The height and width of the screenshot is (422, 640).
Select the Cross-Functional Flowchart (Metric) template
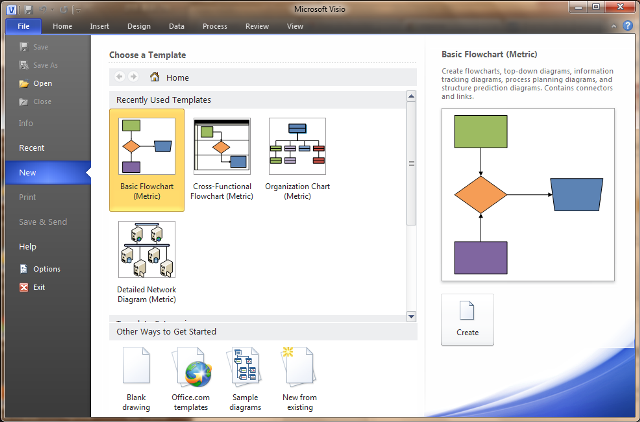click(x=222, y=160)
